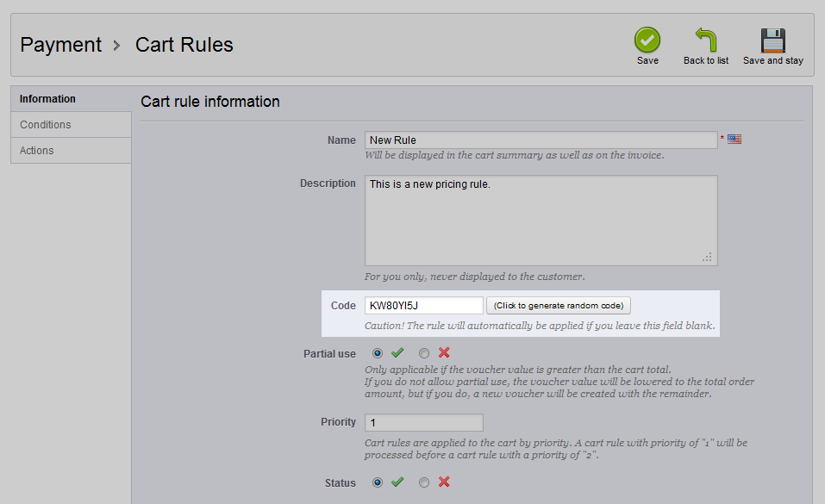Click green checkmark icon beside Partial use

[397, 352]
